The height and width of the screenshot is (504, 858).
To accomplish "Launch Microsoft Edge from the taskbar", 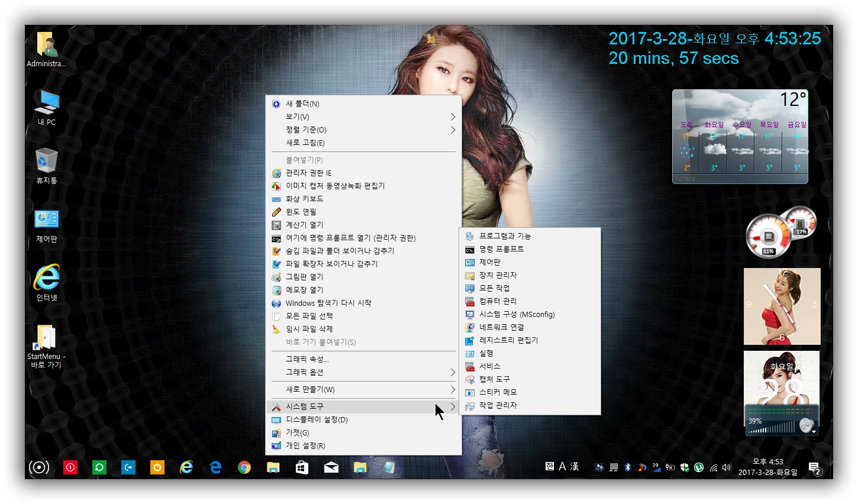I will click(x=215, y=467).
